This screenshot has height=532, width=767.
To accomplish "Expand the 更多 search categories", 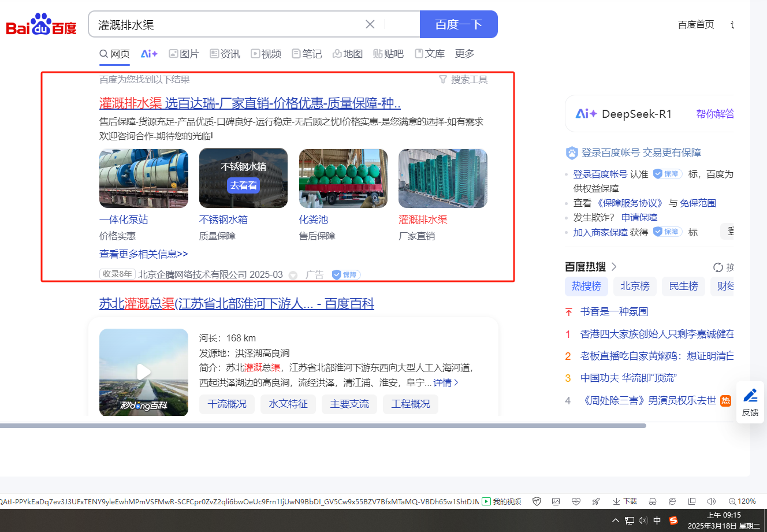I will [464, 54].
